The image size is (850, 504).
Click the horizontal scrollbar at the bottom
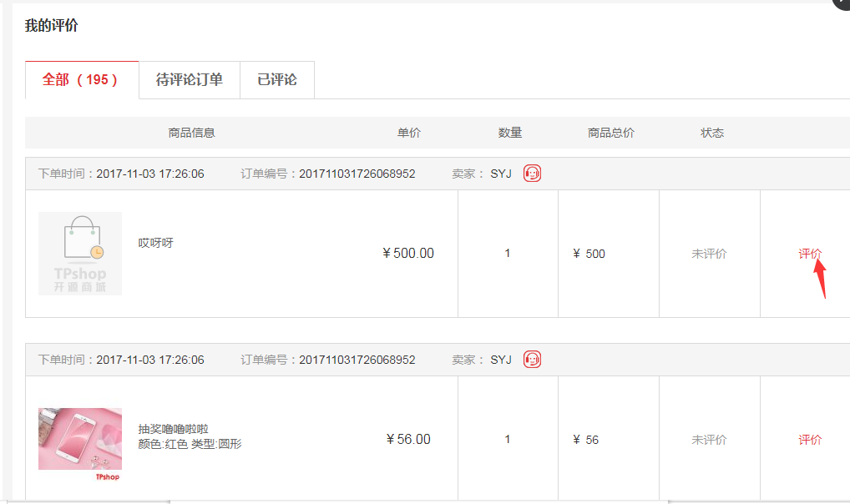[417, 501]
